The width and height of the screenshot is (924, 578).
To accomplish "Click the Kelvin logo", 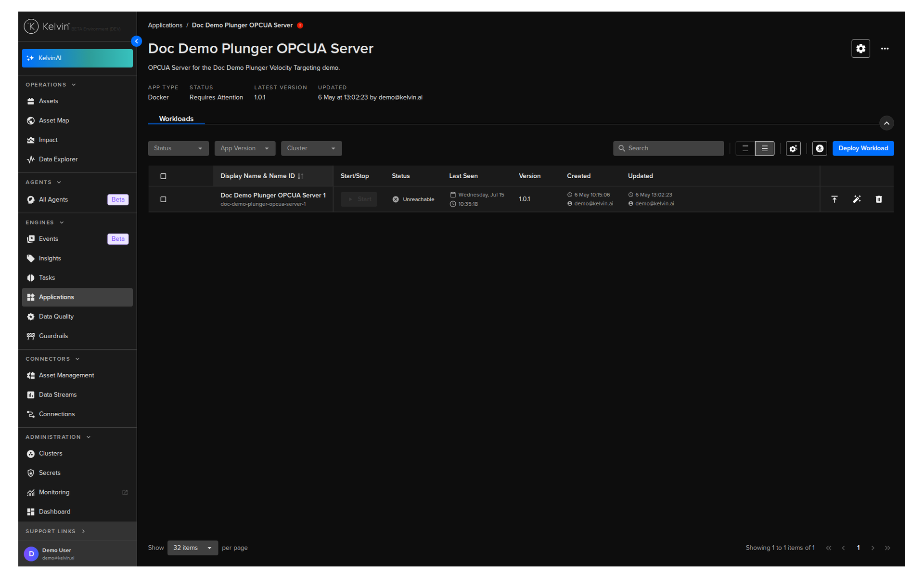I will click(47, 26).
